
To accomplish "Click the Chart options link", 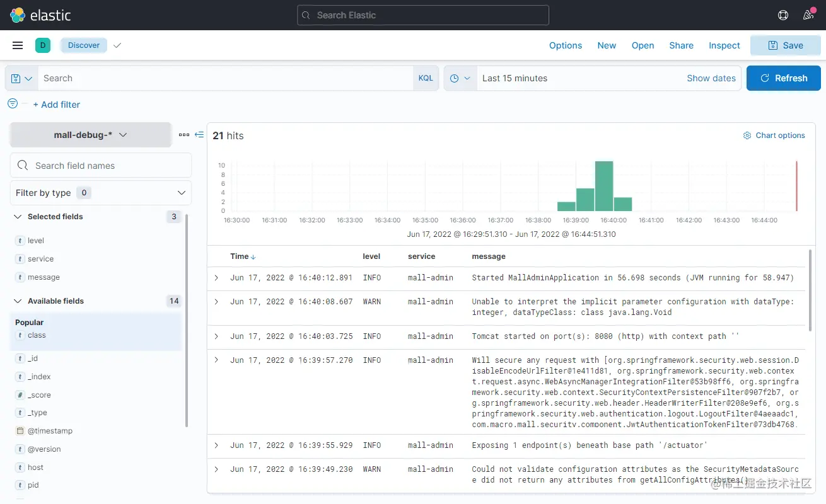I will point(774,135).
